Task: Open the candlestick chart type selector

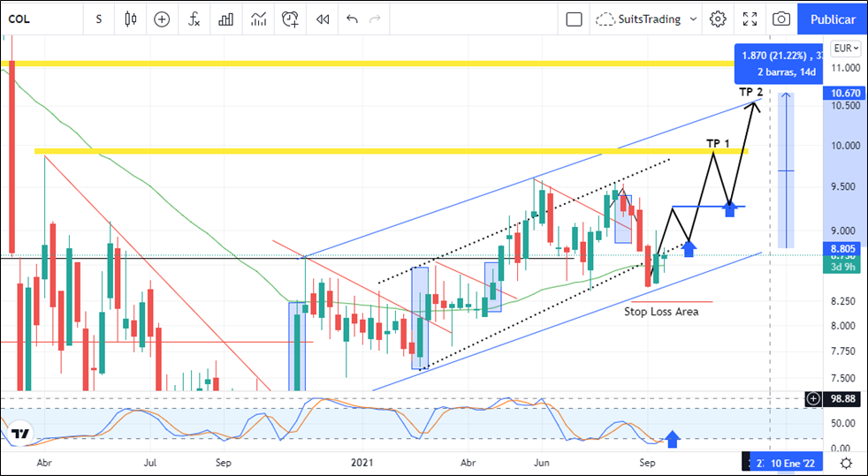Action: pyautogui.click(x=131, y=19)
